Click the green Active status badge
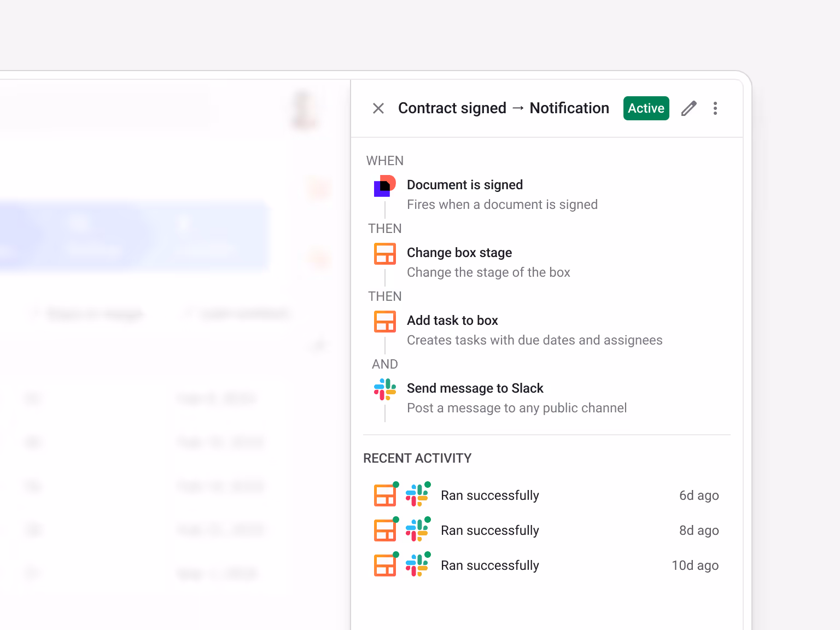The width and height of the screenshot is (840, 630). [646, 108]
